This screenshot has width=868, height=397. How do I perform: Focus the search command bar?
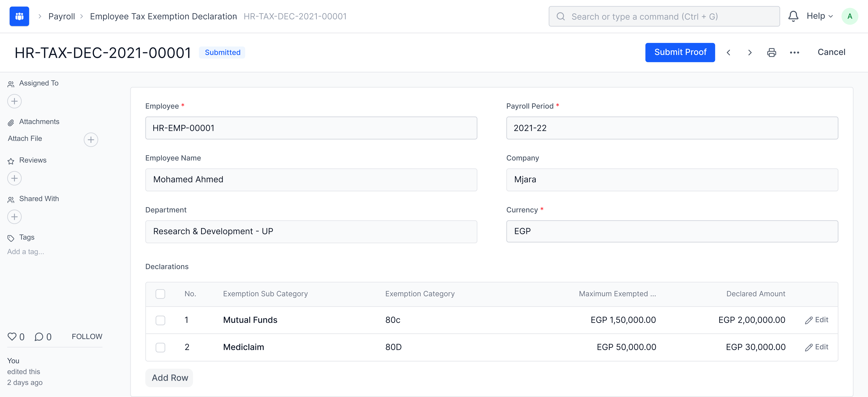tap(664, 16)
